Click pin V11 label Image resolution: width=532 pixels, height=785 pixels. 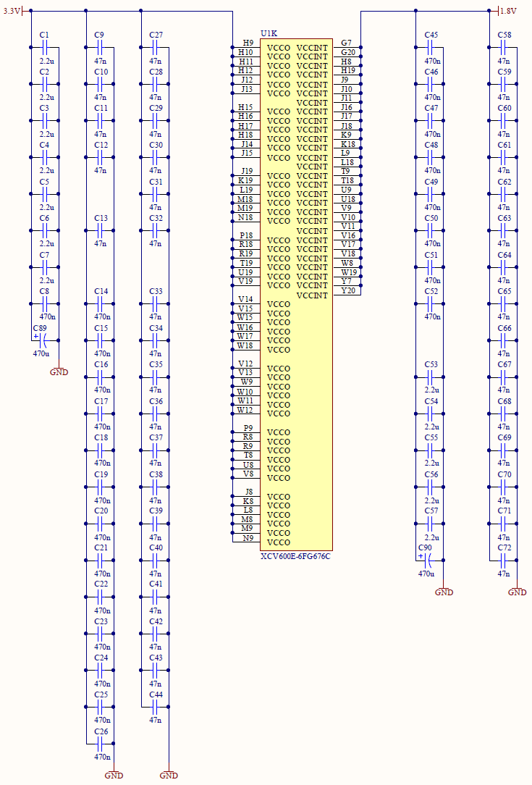[x=348, y=226]
